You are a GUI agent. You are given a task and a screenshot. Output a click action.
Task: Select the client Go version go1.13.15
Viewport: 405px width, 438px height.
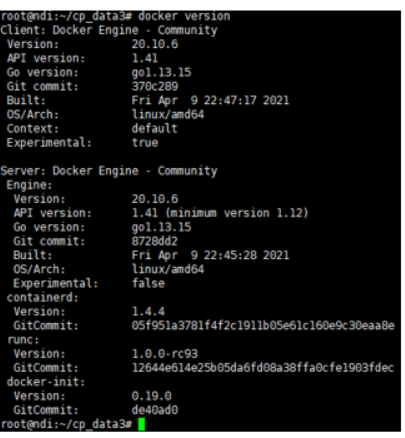(161, 73)
